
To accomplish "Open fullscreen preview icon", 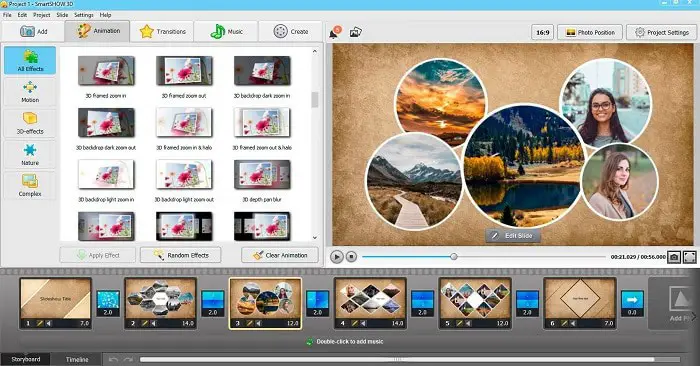I will click(689, 257).
